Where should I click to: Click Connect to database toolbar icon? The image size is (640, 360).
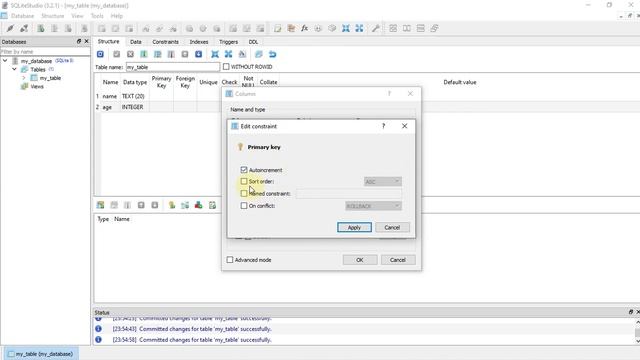(x=10, y=28)
